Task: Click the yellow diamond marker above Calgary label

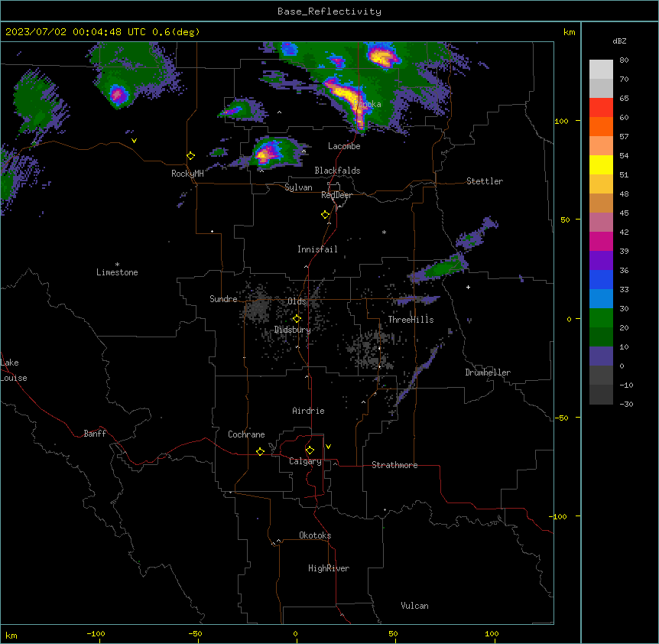Action: coord(310,450)
